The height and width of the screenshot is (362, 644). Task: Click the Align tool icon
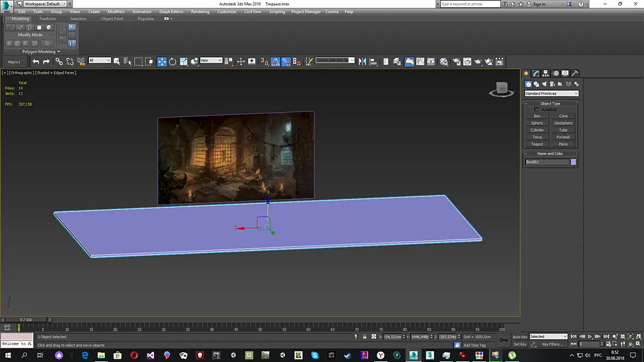tap(373, 62)
